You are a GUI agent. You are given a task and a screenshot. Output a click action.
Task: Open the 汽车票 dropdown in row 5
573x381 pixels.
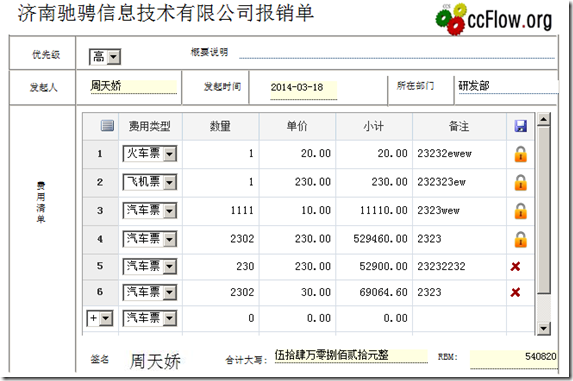[x=150, y=266]
